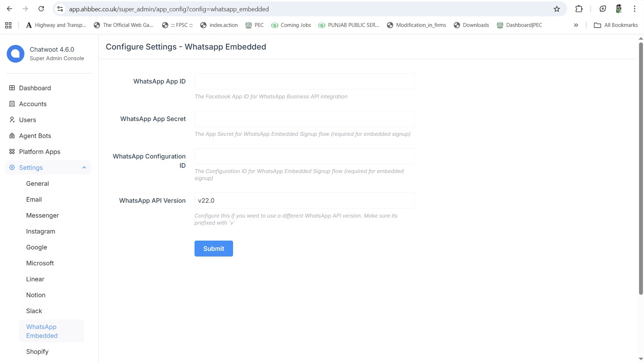Open the General settings item
Screen dimensions: 644x363
tap(37, 184)
